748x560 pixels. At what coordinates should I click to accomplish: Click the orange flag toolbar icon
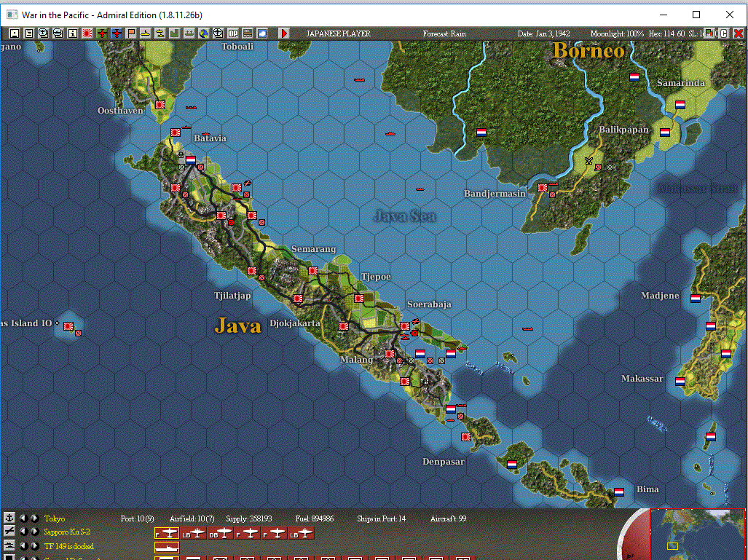131,33
